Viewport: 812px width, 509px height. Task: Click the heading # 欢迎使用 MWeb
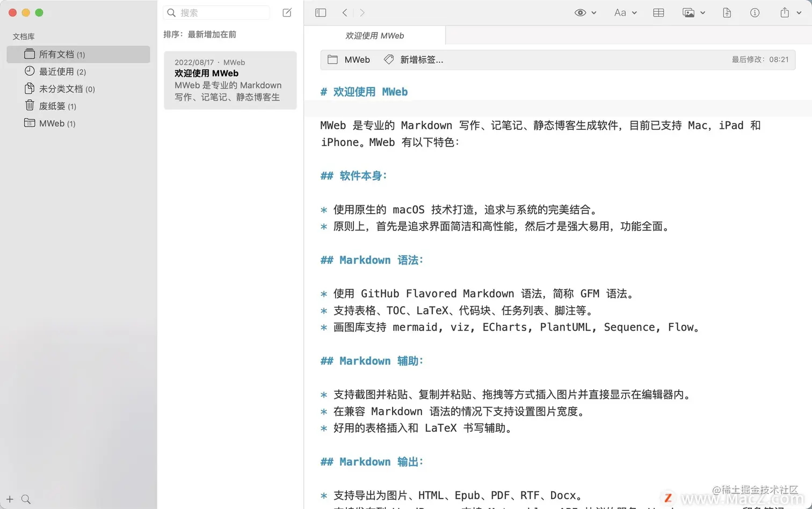click(x=364, y=92)
